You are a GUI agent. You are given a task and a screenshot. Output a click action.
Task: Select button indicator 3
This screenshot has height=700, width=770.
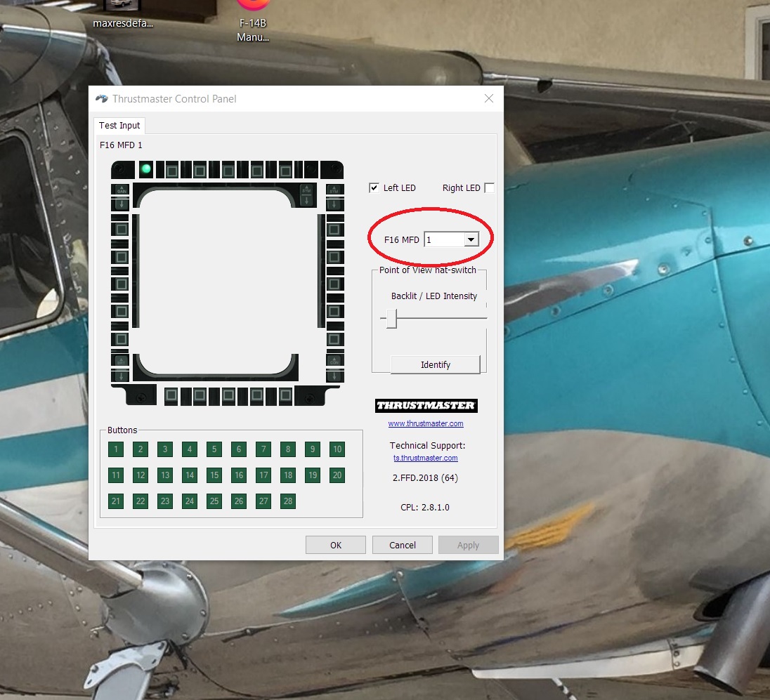(x=165, y=449)
